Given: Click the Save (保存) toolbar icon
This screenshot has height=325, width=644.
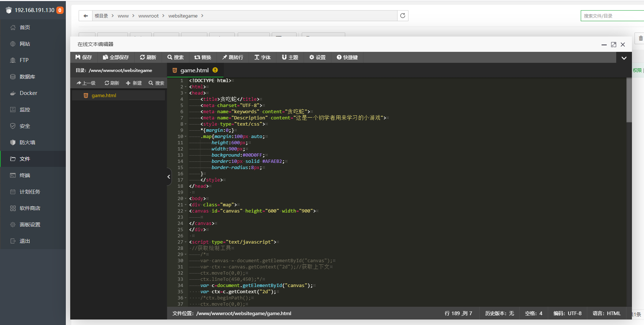Looking at the screenshot, I should [x=83, y=57].
